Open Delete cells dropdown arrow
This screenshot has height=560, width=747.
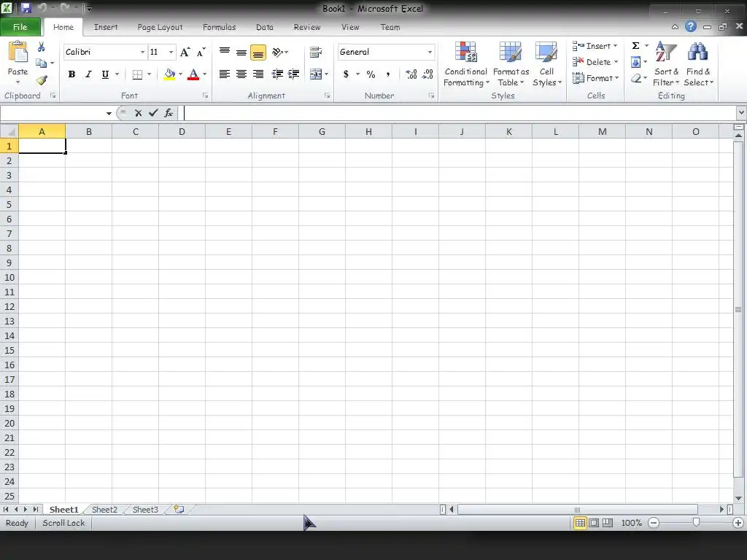tap(616, 62)
